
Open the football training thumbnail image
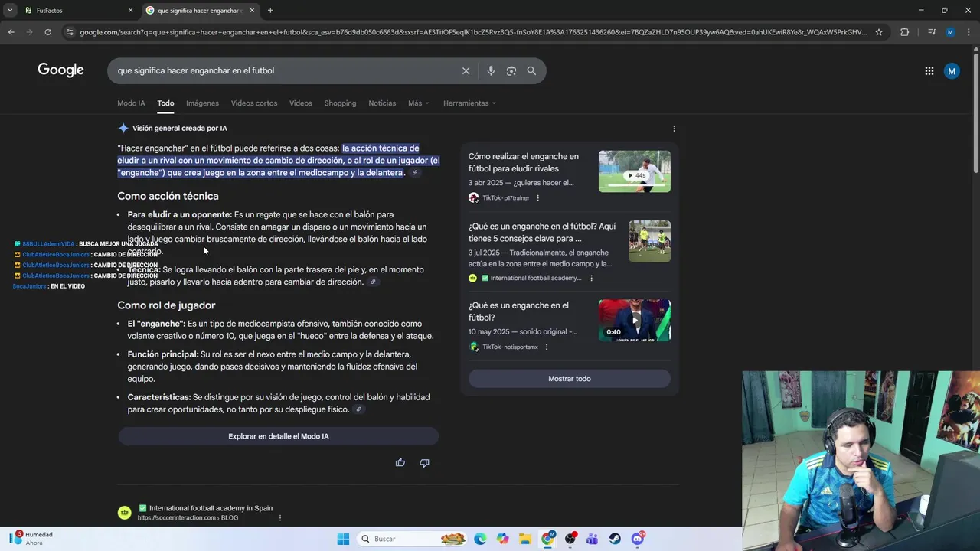649,241
